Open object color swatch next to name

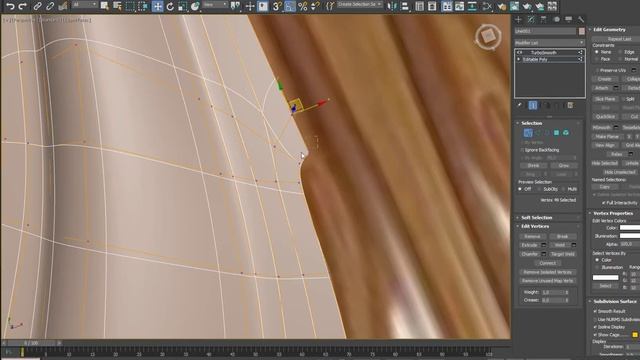click(x=582, y=31)
